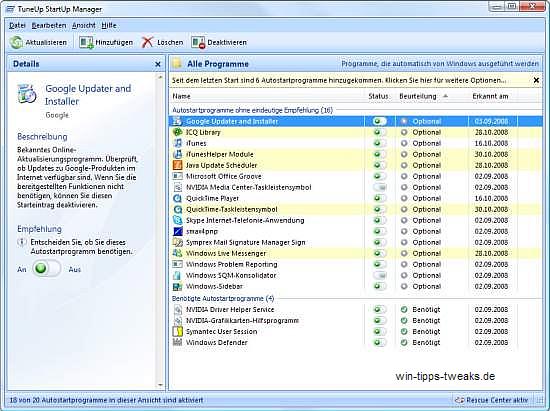Toggle status switch for ICQ Library

(380, 132)
